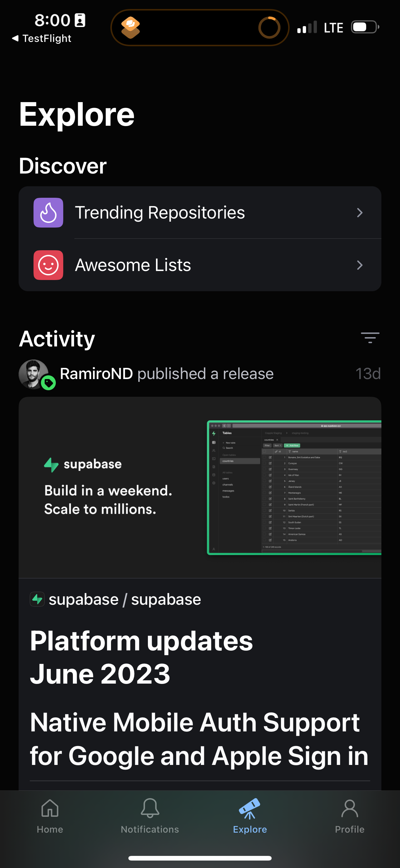Tap the 8:00 clock in status bar

pos(52,20)
